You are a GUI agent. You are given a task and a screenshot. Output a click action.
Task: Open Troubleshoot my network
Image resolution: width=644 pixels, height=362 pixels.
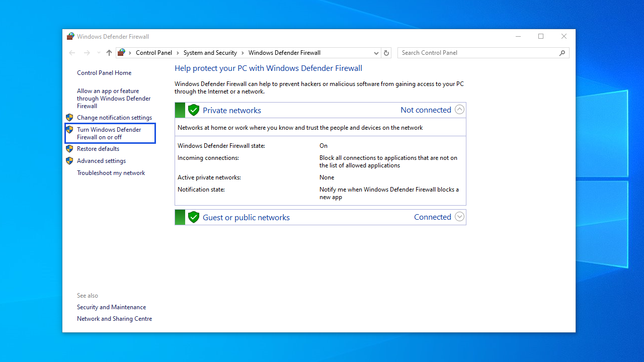point(111,173)
